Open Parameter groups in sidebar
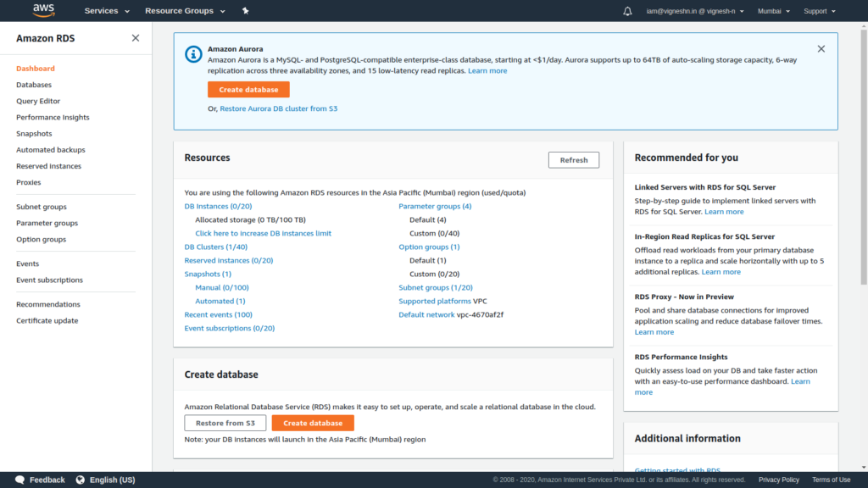This screenshot has height=488, width=868. click(47, 223)
